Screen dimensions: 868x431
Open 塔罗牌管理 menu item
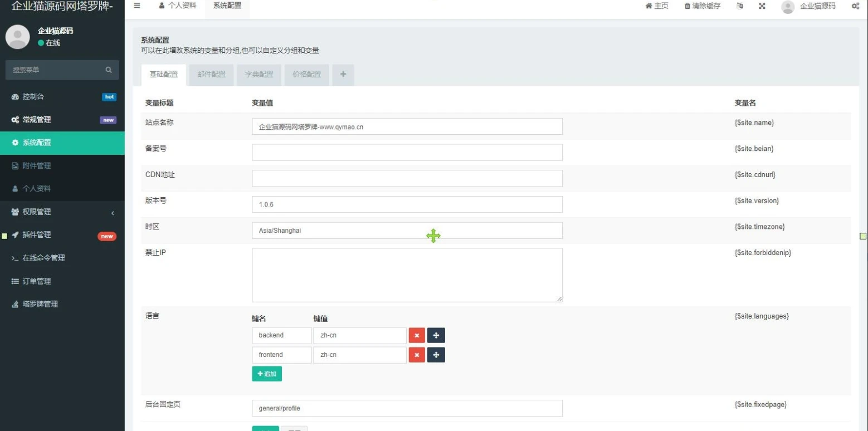click(62, 304)
